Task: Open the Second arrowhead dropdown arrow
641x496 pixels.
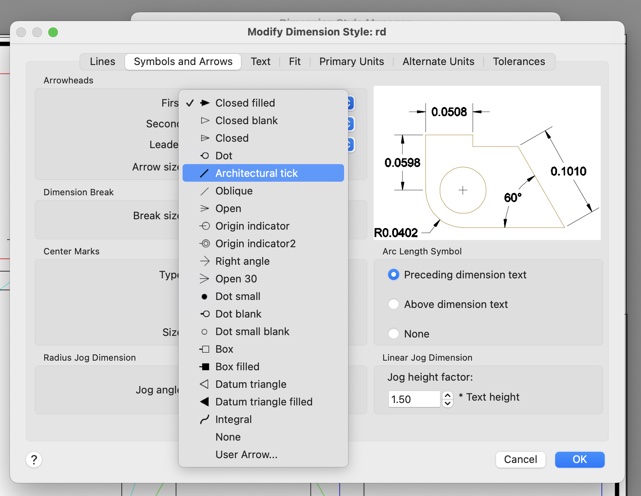Action: tap(350, 123)
